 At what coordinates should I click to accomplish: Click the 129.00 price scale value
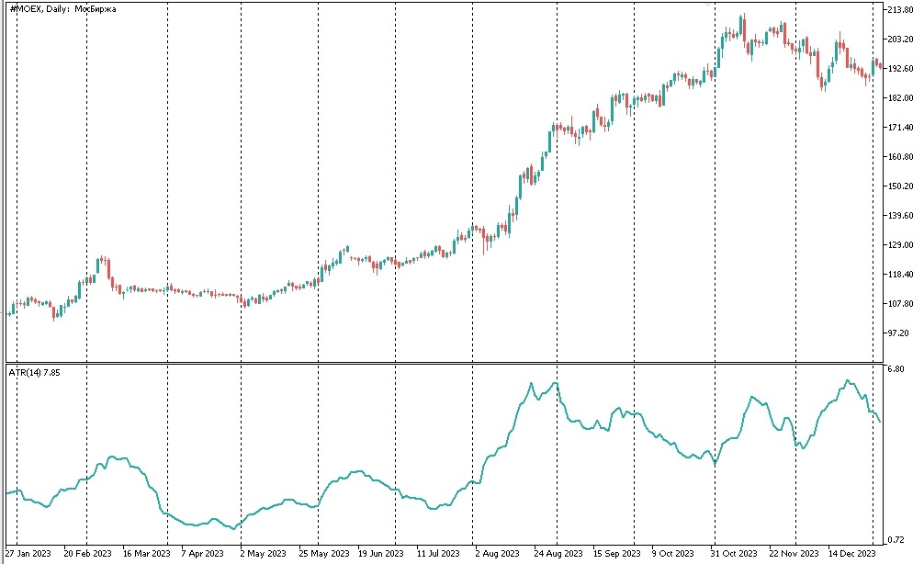coord(900,244)
